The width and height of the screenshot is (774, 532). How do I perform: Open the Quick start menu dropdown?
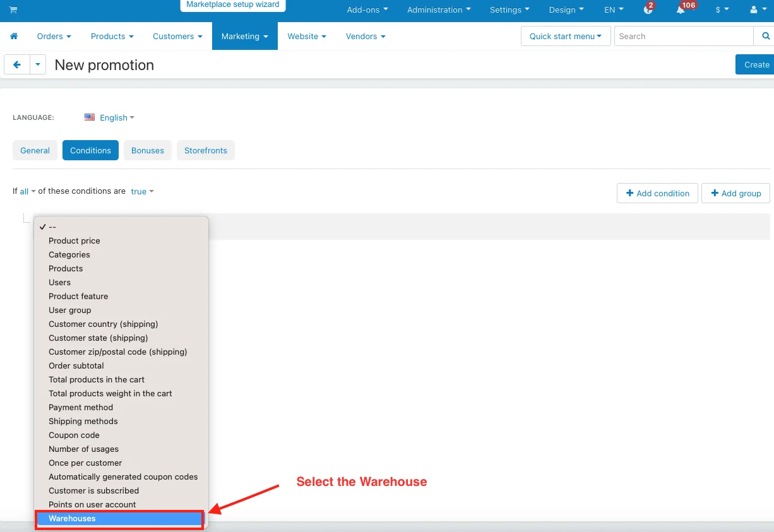[566, 37]
